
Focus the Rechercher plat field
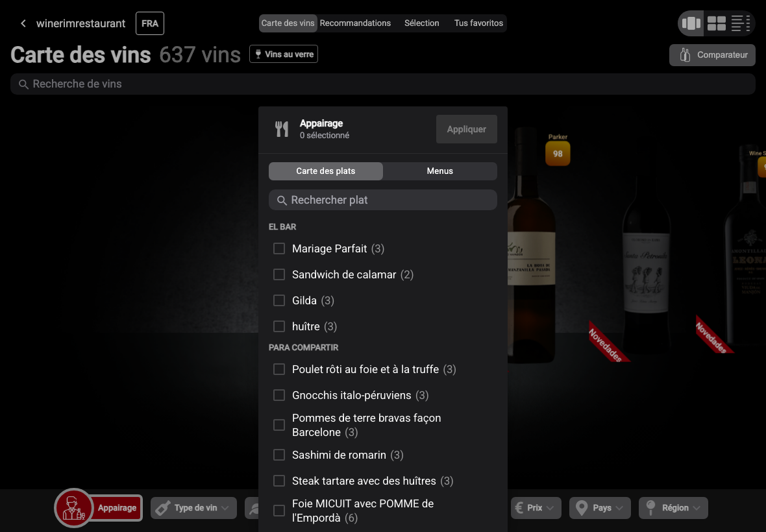pos(383,200)
